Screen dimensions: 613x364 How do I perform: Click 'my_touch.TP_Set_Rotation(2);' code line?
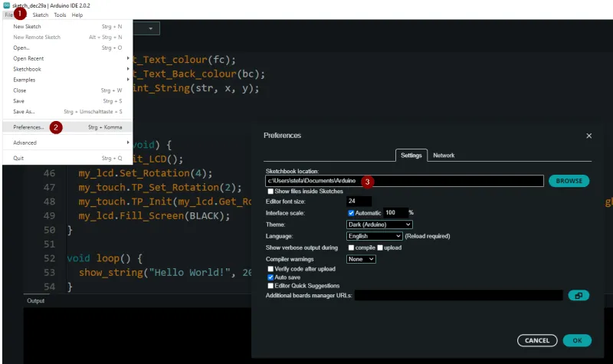click(160, 187)
